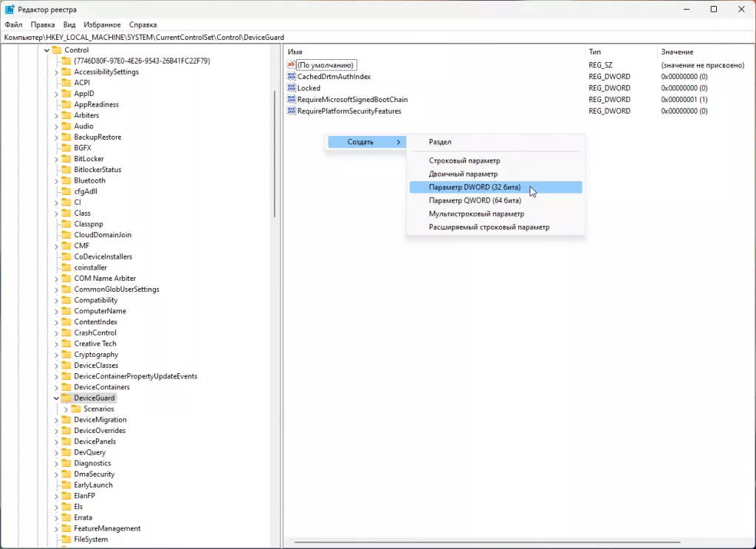
Task: Select Раздел in the Создать submenu
Action: (x=440, y=142)
